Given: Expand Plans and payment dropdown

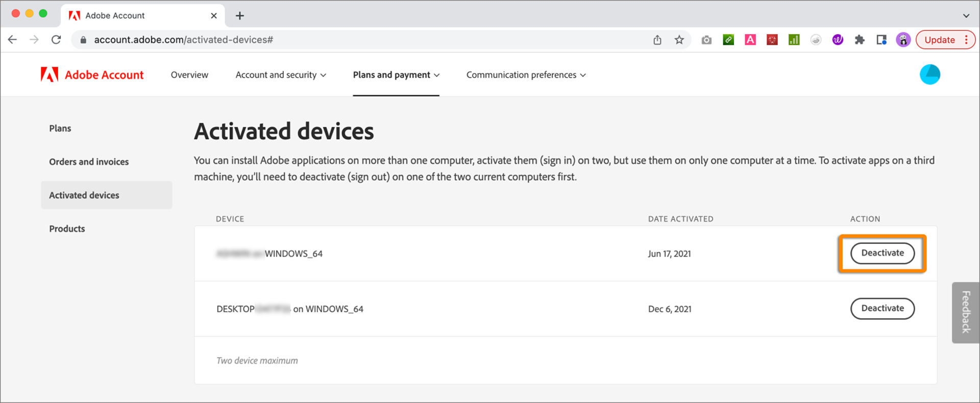Looking at the screenshot, I should point(396,75).
